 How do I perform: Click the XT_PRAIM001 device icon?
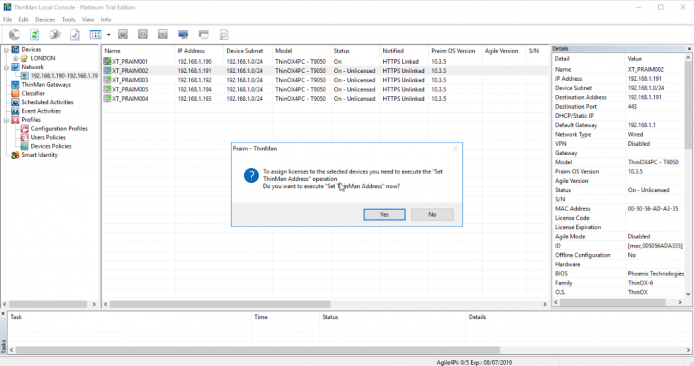107,62
